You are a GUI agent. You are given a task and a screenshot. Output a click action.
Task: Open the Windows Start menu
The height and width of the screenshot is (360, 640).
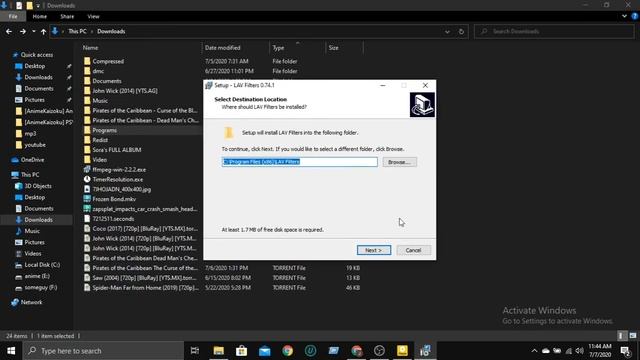tap(11, 351)
